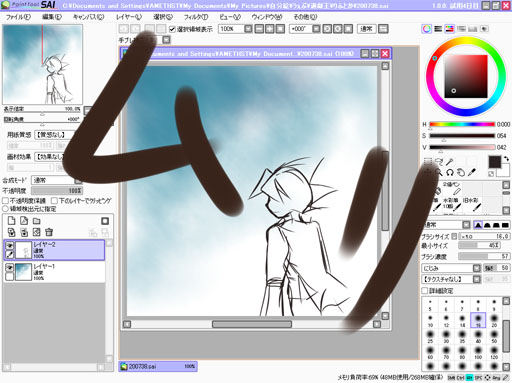Hide レイヤー2 with its eye icon

pyautogui.click(x=10, y=246)
